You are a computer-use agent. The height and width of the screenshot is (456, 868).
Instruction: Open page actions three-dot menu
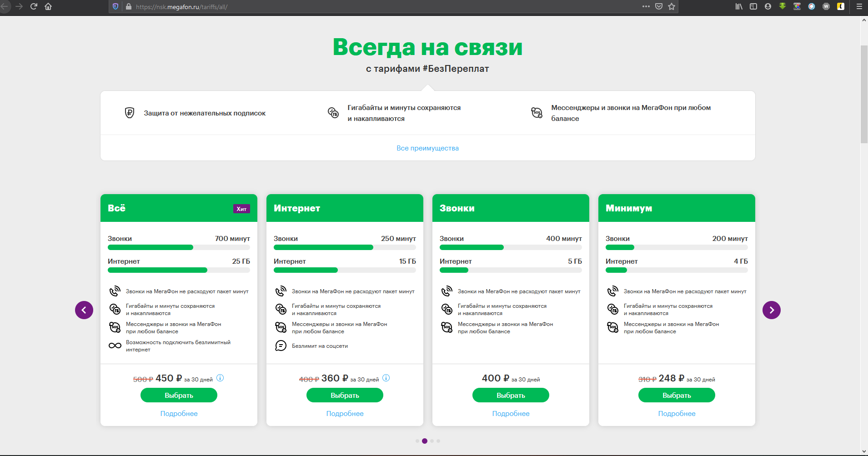pos(646,6)
